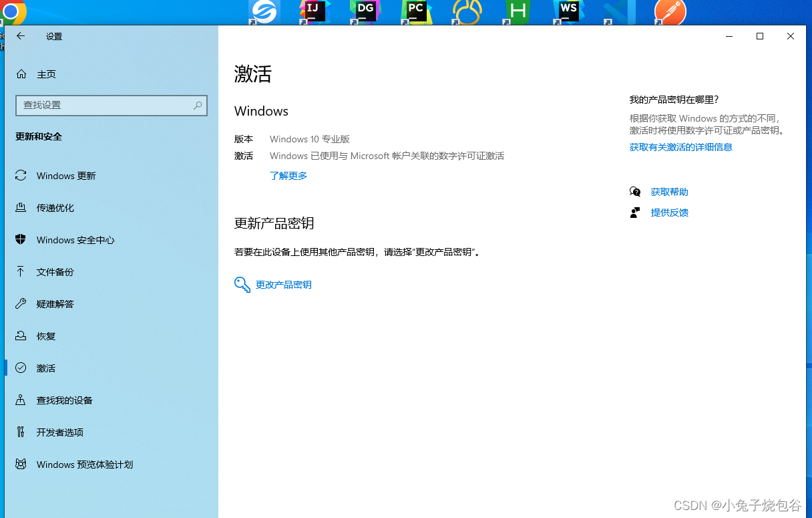Viewport: 812px width, 518px height.
Task: Click the chat bubble icon beside 获取帮助
Action: (x=635, y=192)
